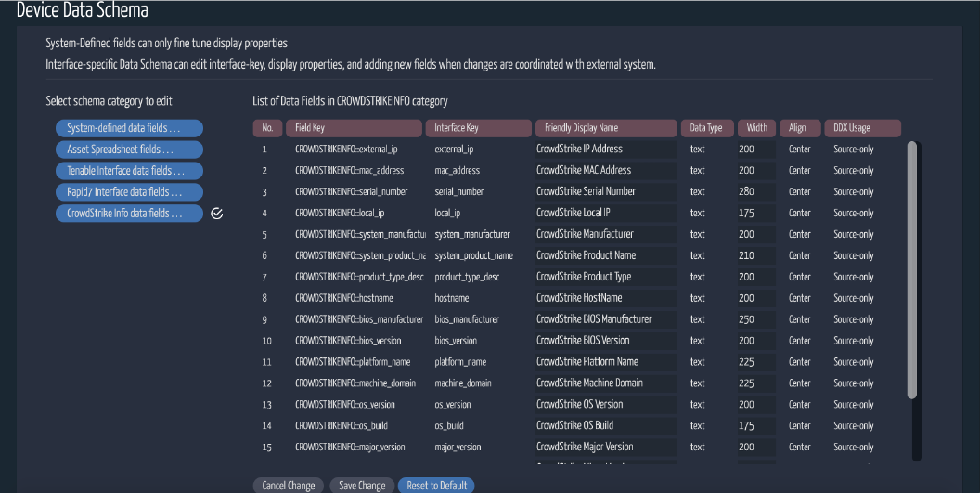Choose Tenable Interface data fields
This screenshot has height=494, width=980.
pyautogui.click(x=129, y=171)
